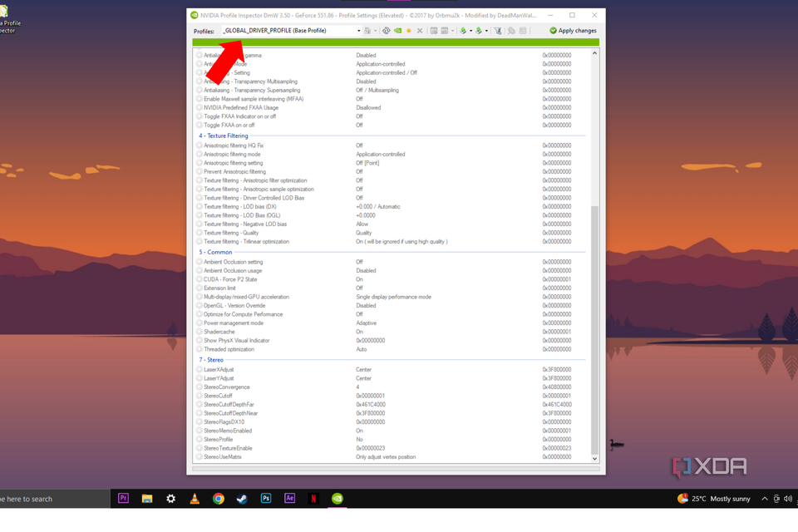Filter to show modified settings with the funnel icon
The width and height of the screenshot is (798, 532).
498,31
